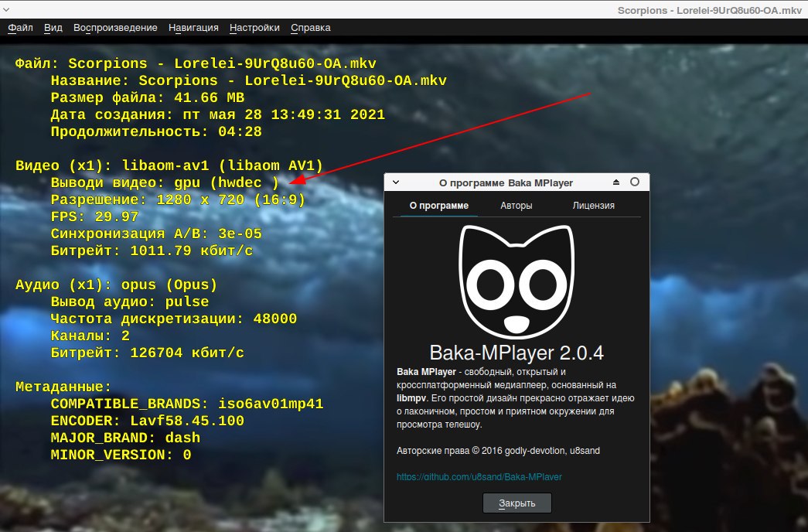The width and height of the screenshot is (808, 532).
Task: Click the Baka MPlayer cat logo
Action: click(x=517, y=282)
